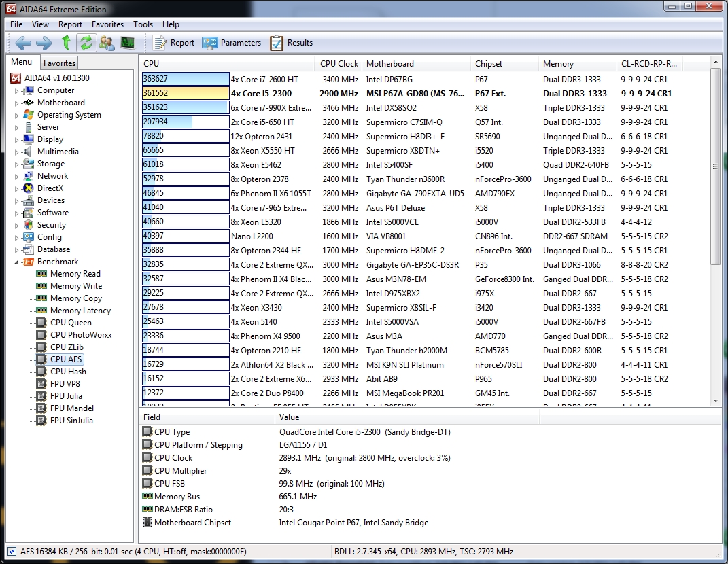Select the FPU Julia benchmark
728x564 pixels.
click(x=66, y=396)
